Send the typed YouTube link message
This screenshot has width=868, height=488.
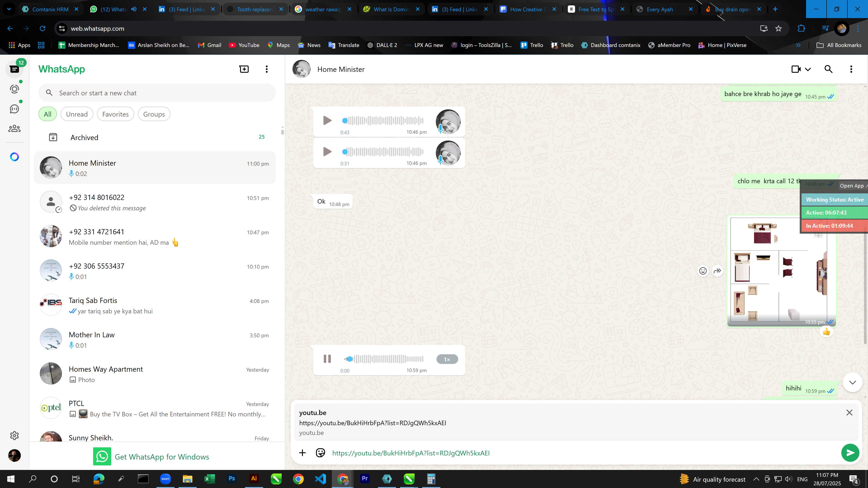(x=850, y=453)
